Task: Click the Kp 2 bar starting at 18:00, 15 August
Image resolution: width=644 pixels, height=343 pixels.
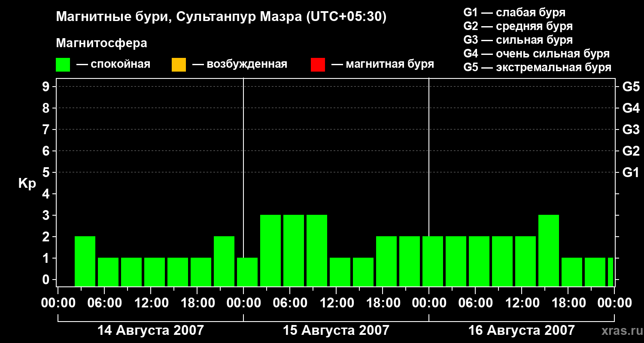Action: [386, 261]
